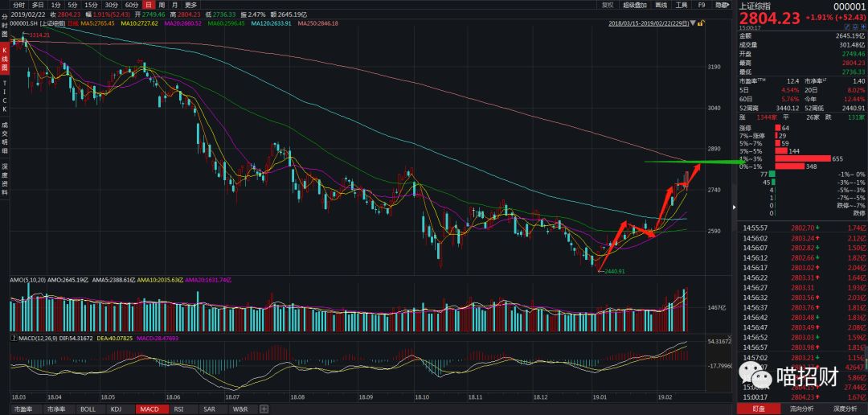Switch chart to 1分 interval
The image size is (868, 415).
56,5
